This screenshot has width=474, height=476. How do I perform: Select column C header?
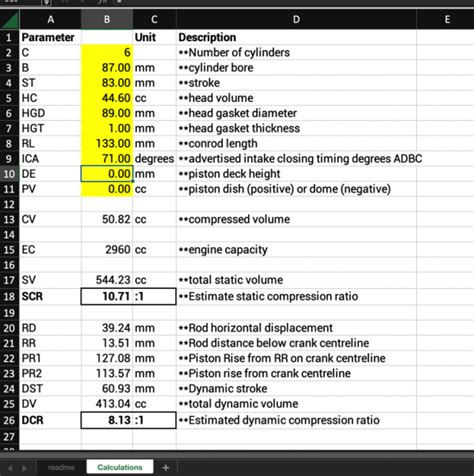pyautogui.click(x=154, y=20)
